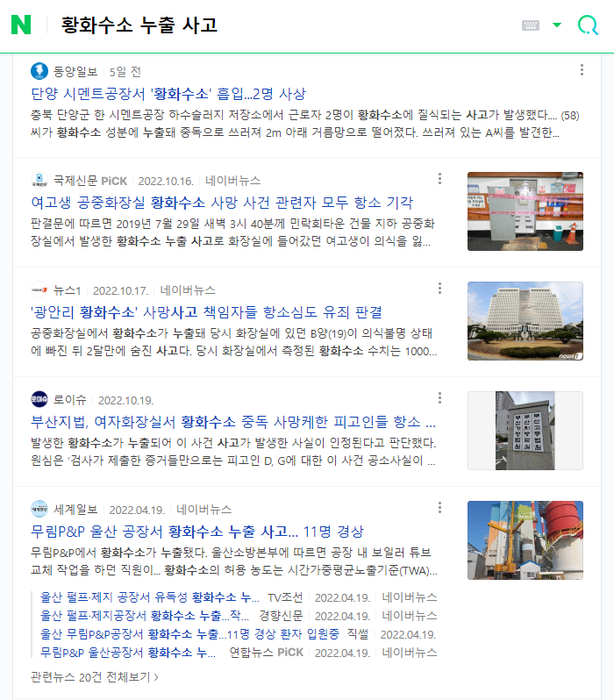614x700 pixels.
Task: Click 네이버뉴스 link next to 뉴스1 date
Action: coord(188,290)
